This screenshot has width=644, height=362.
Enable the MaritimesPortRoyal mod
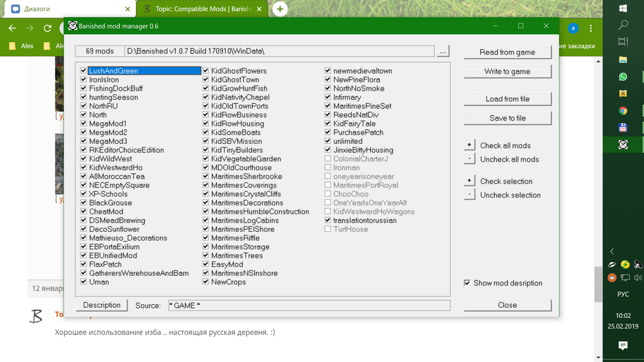[x=328, y=185]
